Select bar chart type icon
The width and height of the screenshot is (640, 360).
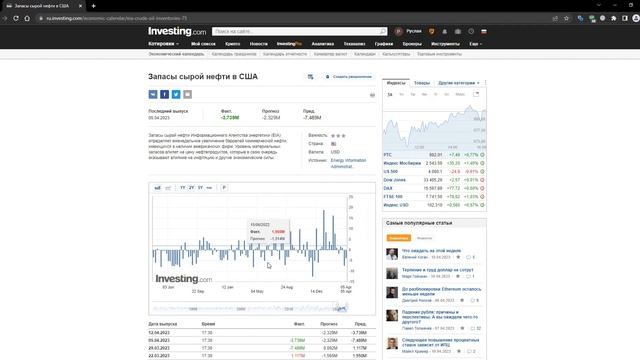158,188
